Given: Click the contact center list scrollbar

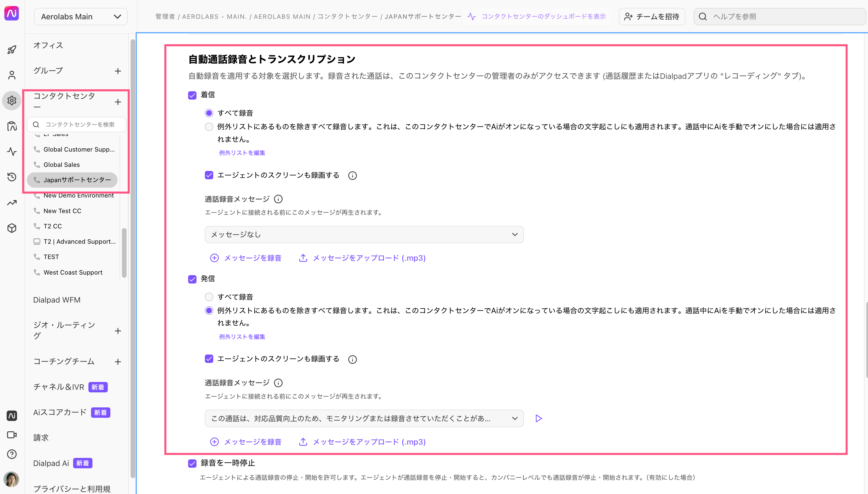Looking at the screenshot, I should tap(124, 253).
